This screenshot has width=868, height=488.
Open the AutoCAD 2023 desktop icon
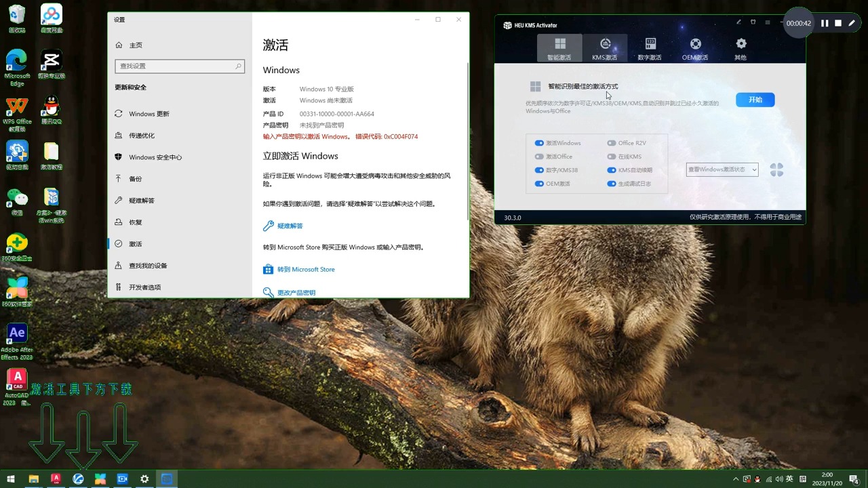click(x=17, y=388)
